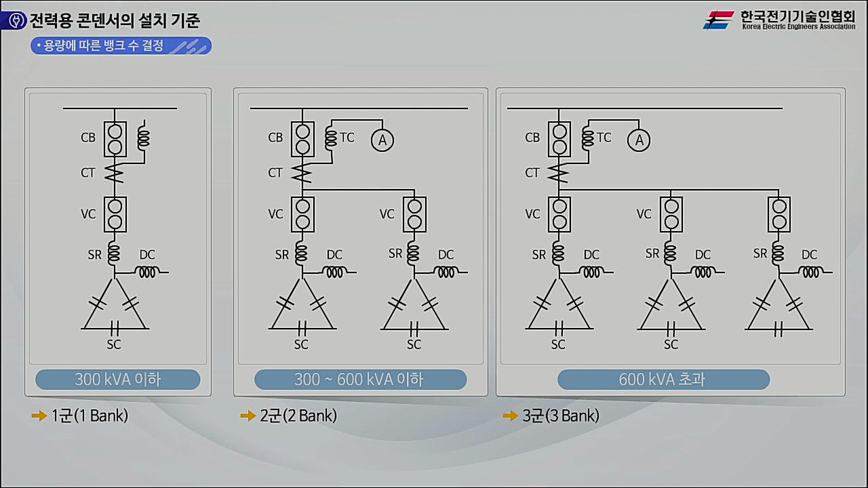
Task: Click the slide title '전력용 콘덴서의 설치 기준'
Action: (x=115, y=21)
